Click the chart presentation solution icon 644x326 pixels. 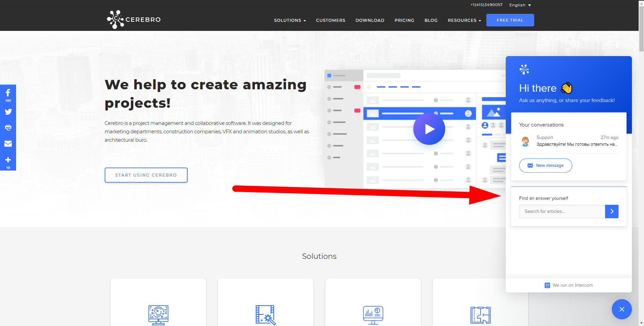373,315
